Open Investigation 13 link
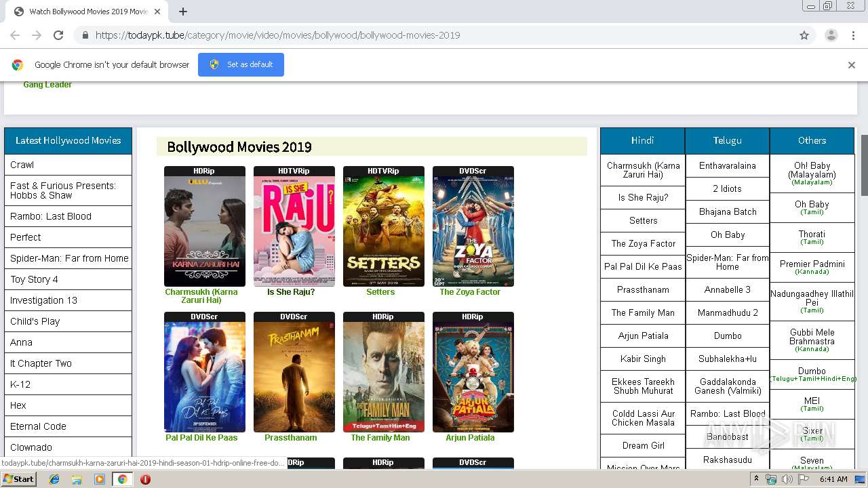The height and width of the screenshot is (488, 868). 43,300
